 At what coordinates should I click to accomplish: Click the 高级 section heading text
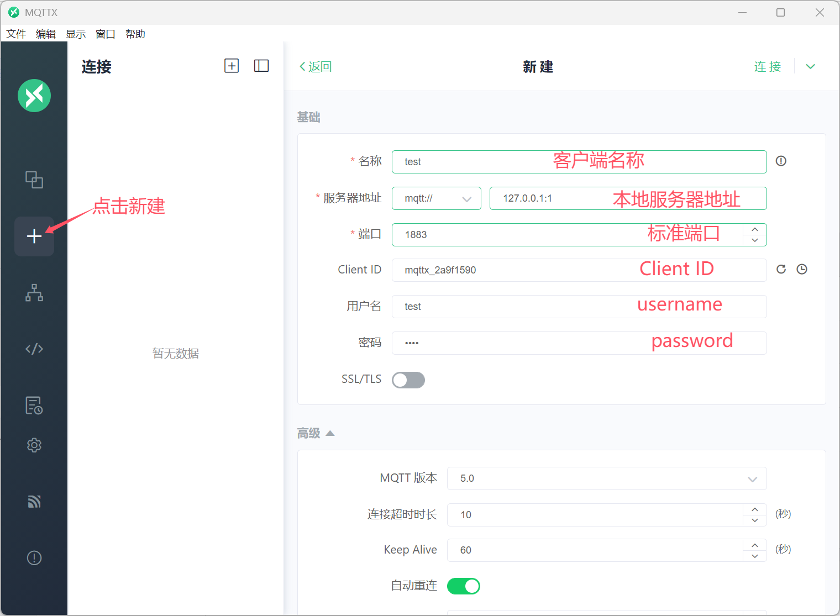[x=308, y=433]
